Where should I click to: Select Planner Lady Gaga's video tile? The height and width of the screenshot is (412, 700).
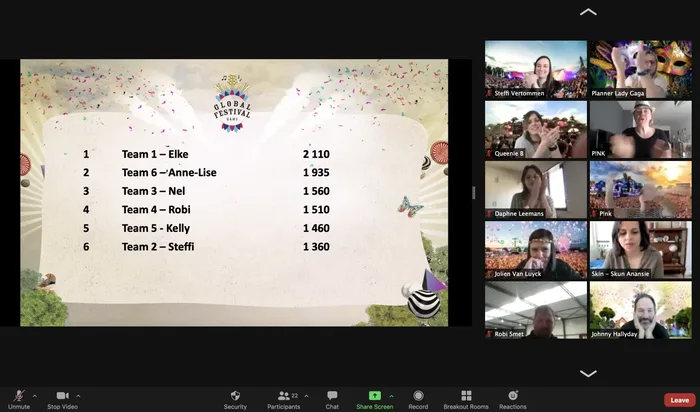[641, 69]
